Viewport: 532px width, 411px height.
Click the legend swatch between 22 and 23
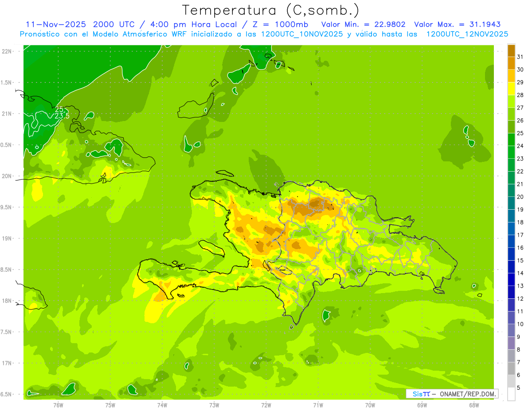[x=511, y=165]
